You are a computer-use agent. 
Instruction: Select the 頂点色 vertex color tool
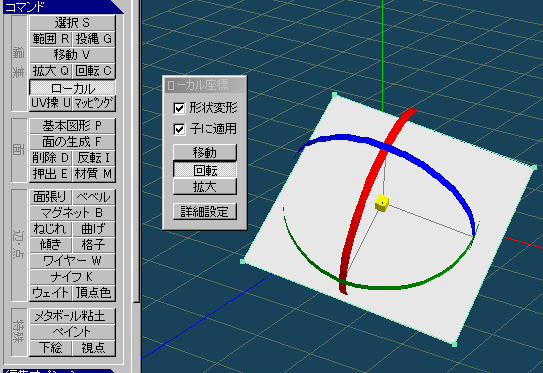pyautogui.click(x=94, y=293)
